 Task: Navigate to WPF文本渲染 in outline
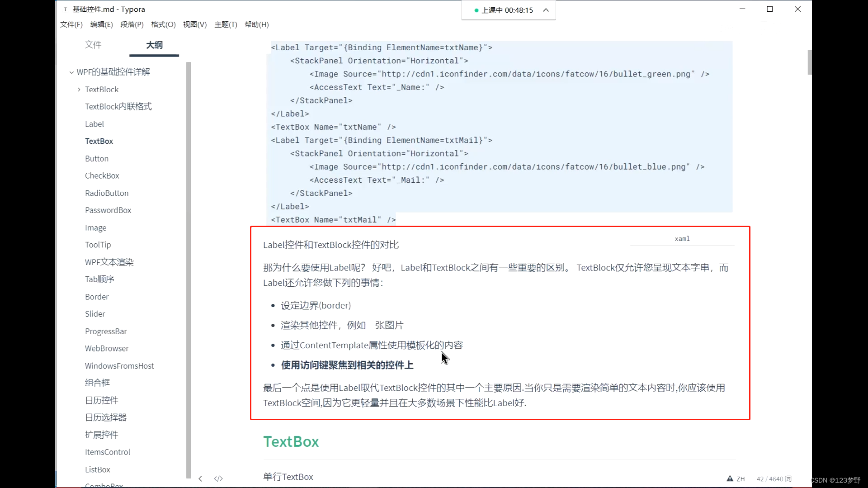(109, 262)
